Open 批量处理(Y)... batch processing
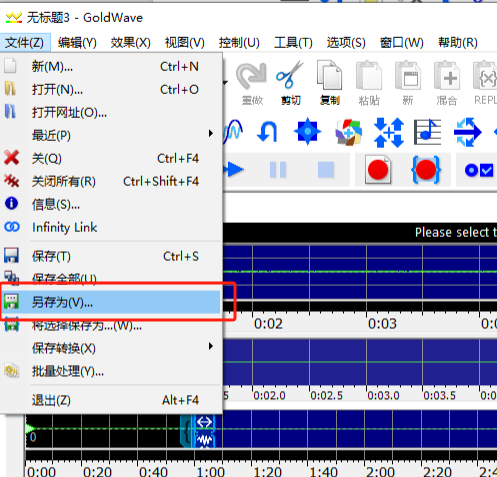Screen dimensions: 497x477 coord(111,371)
